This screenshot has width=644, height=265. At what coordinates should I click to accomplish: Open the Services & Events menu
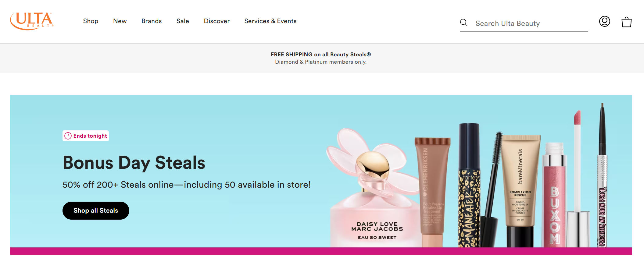click(x=270, y=21)
